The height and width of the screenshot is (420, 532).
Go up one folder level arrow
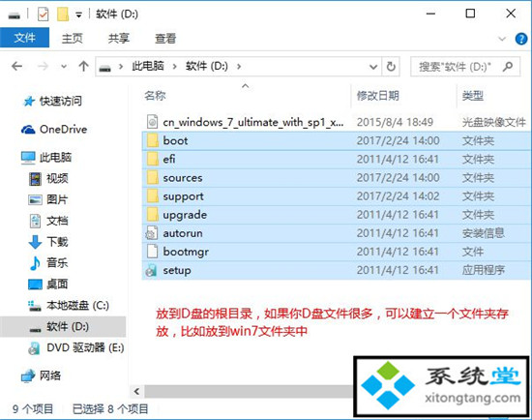(x=83, y=66)
